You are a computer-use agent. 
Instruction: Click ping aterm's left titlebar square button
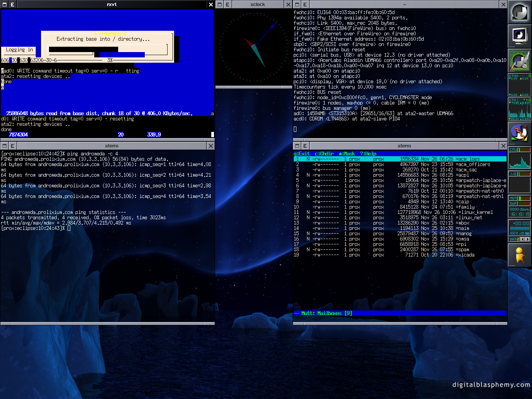[5, 146]
